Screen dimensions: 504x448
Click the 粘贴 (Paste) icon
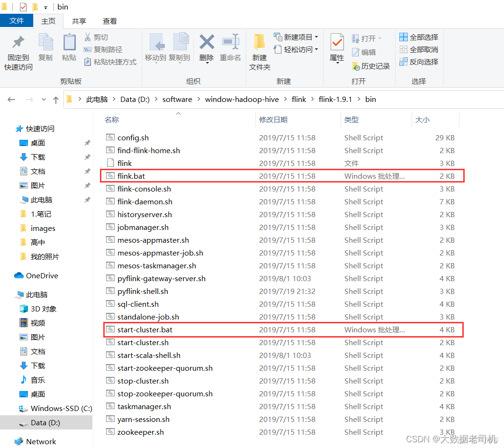(x=69, y=46)
